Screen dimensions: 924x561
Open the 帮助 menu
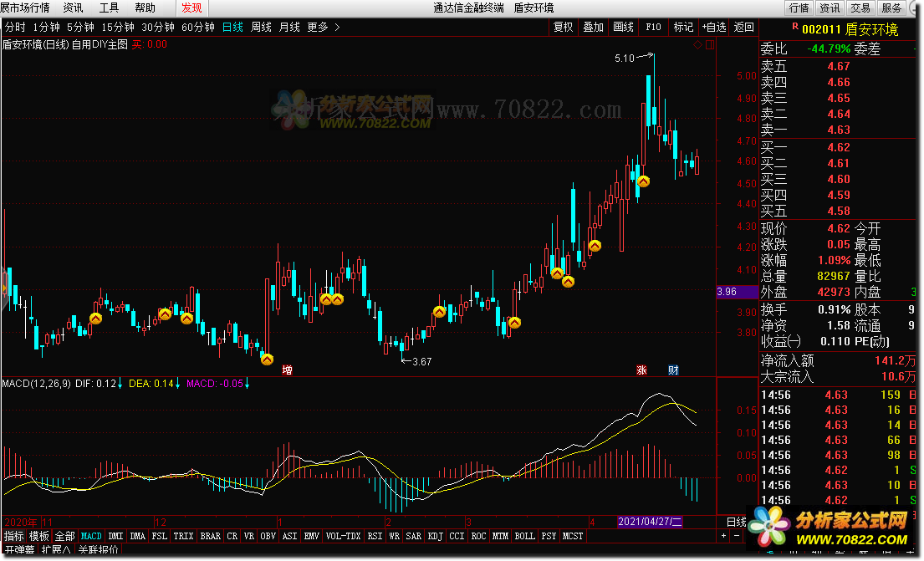pos(145,8)
